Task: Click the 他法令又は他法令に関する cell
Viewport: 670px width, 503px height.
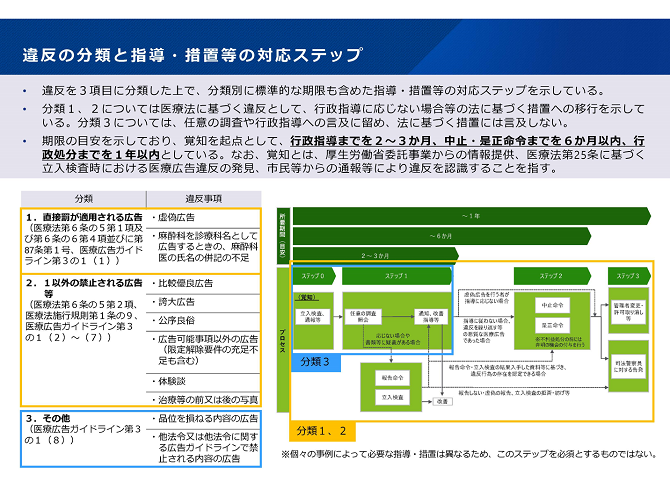Action: click(x=203, y=447)
